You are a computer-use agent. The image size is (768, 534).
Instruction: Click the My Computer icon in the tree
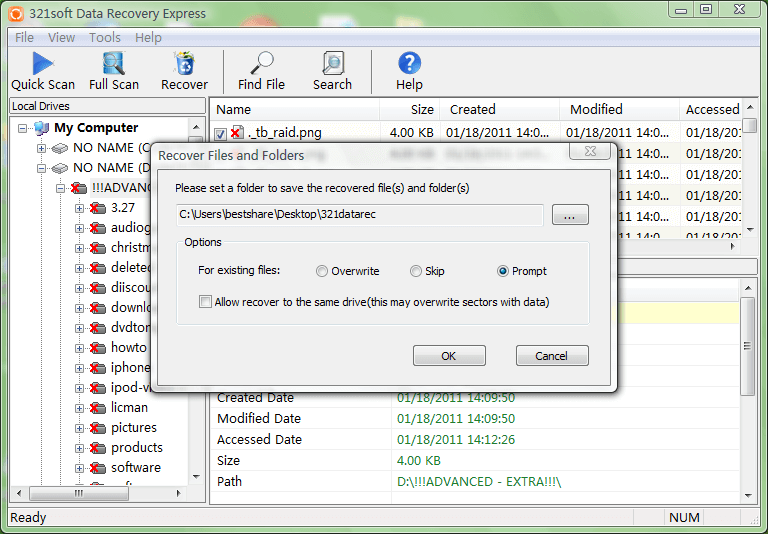[x=42, y=128]
